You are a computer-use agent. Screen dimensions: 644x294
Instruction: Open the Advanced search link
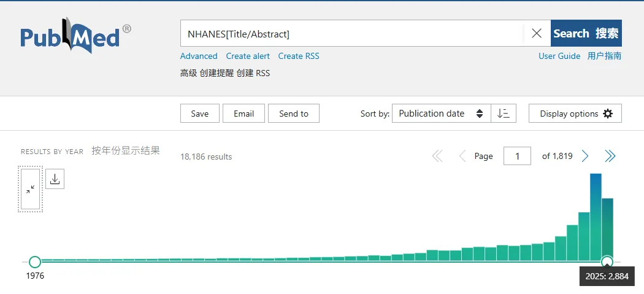199,56
